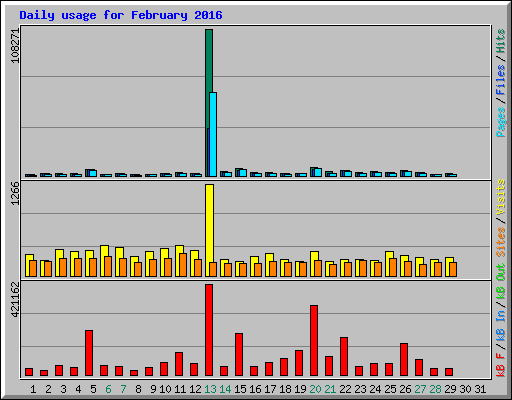Click the 'Pages' legend label

pyautogui.click(x=501, y=122)
